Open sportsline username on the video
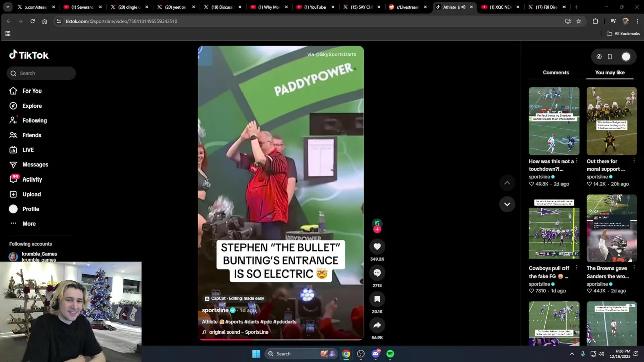 pyautogui.click(x=215, y=310)
